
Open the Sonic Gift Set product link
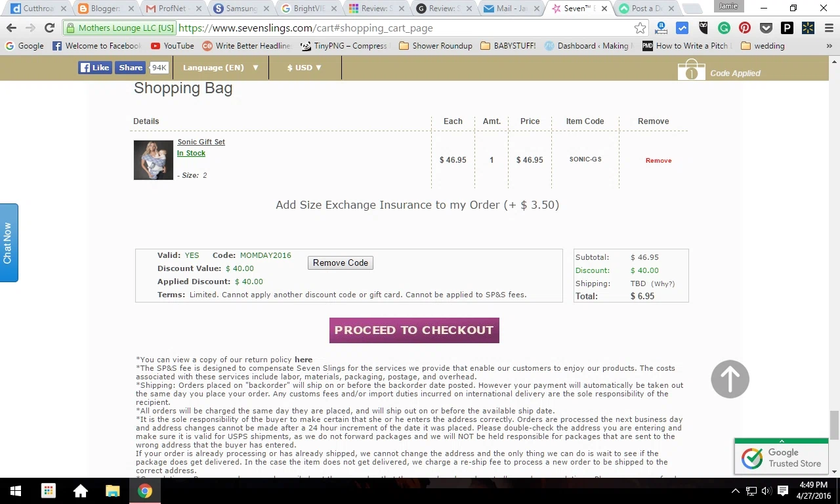pyautogui.click(x=201, y=142)
